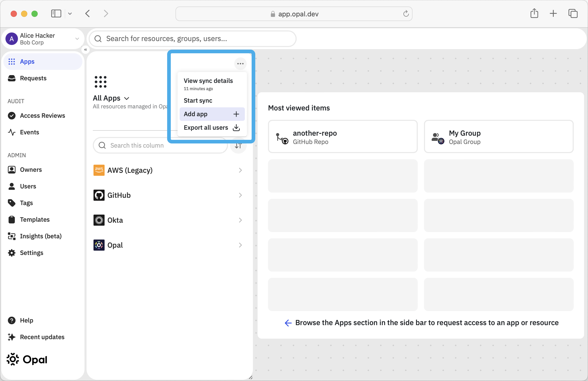Click the Tags icon in sidebar
Image resolution: width=588 pixels, height=381 pixels.
tap(12, 203)
